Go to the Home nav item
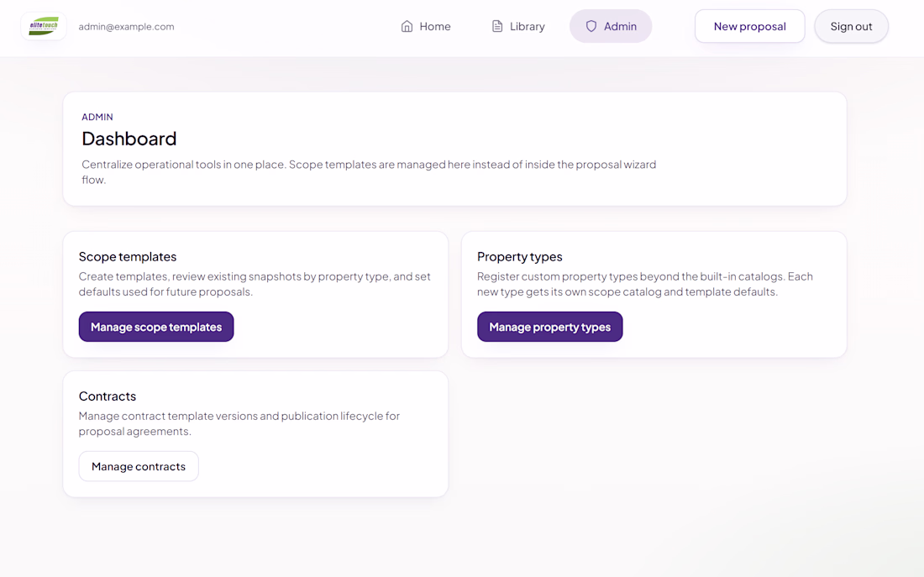 pyautogui.click(x=426, y=27)
